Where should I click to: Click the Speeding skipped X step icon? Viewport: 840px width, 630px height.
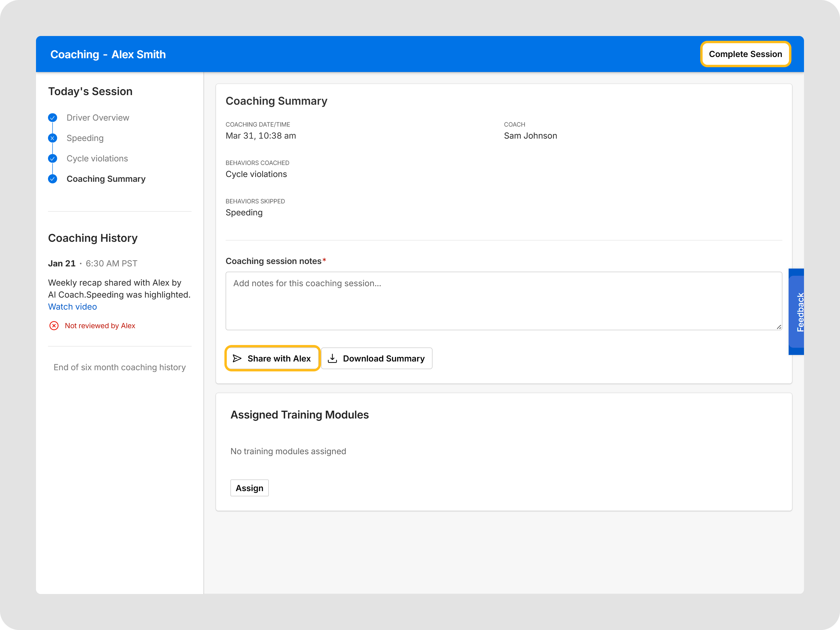52,138
